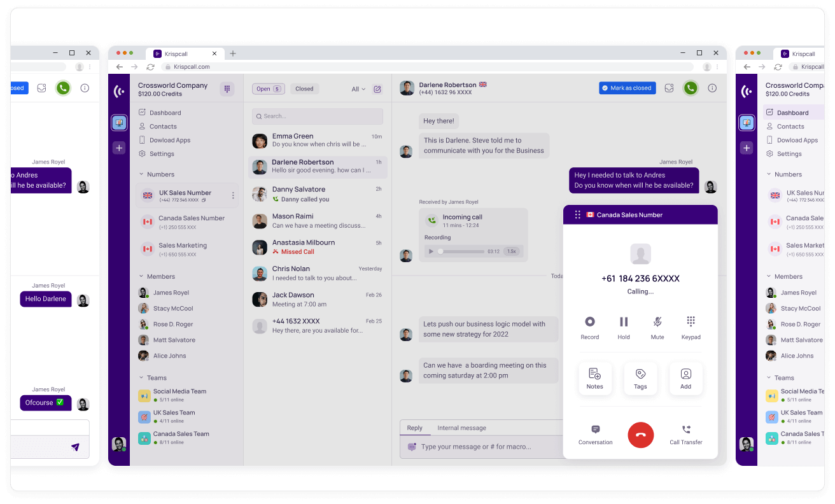Open the three-dot menu on UK Sales Number
This screenshot has width=835, height=504.
(233, 195)
